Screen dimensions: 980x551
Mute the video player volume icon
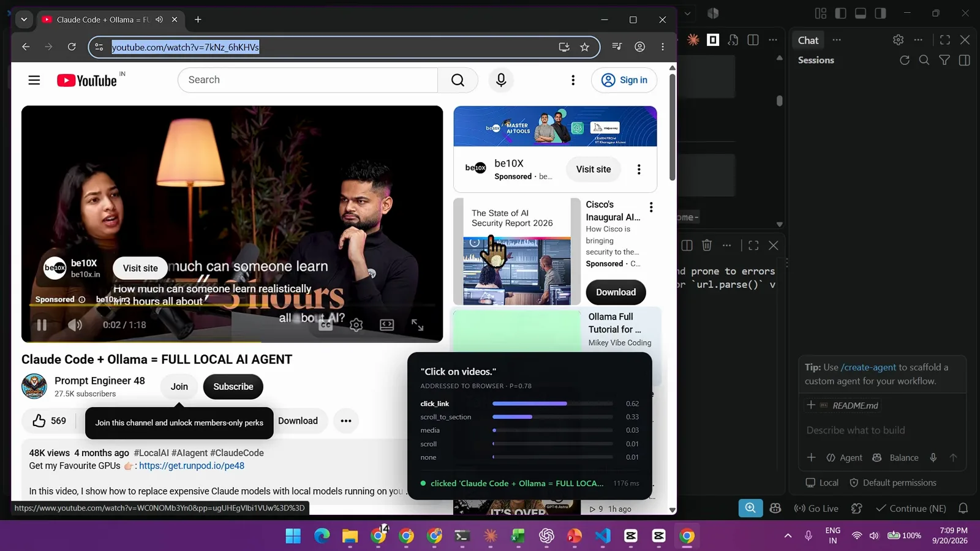click(x=75, y=325)
